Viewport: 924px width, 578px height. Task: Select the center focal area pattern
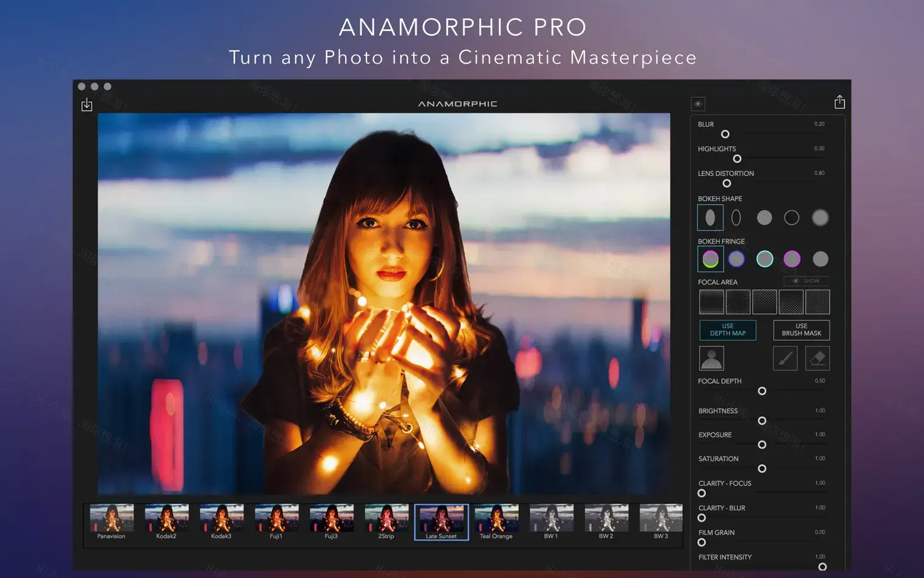[764, 302]
